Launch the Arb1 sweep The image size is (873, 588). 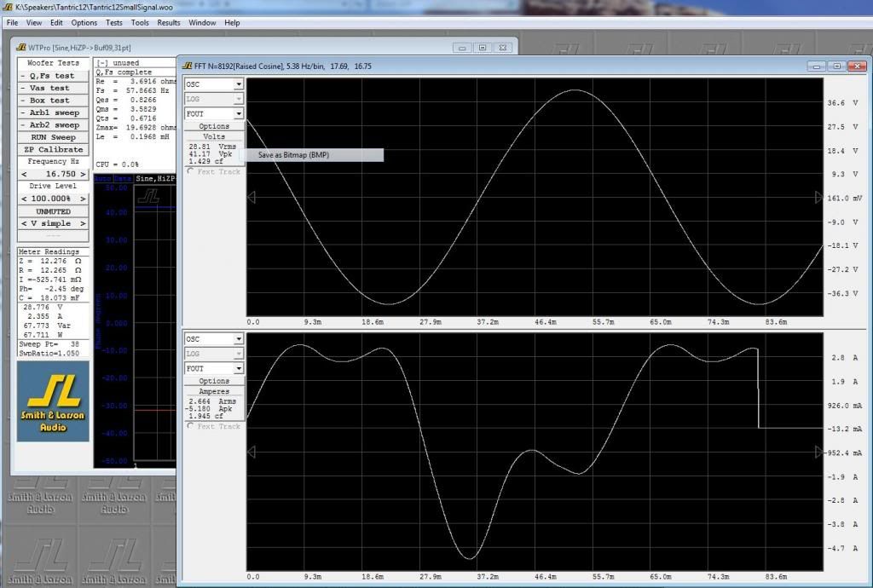(53, 112)
